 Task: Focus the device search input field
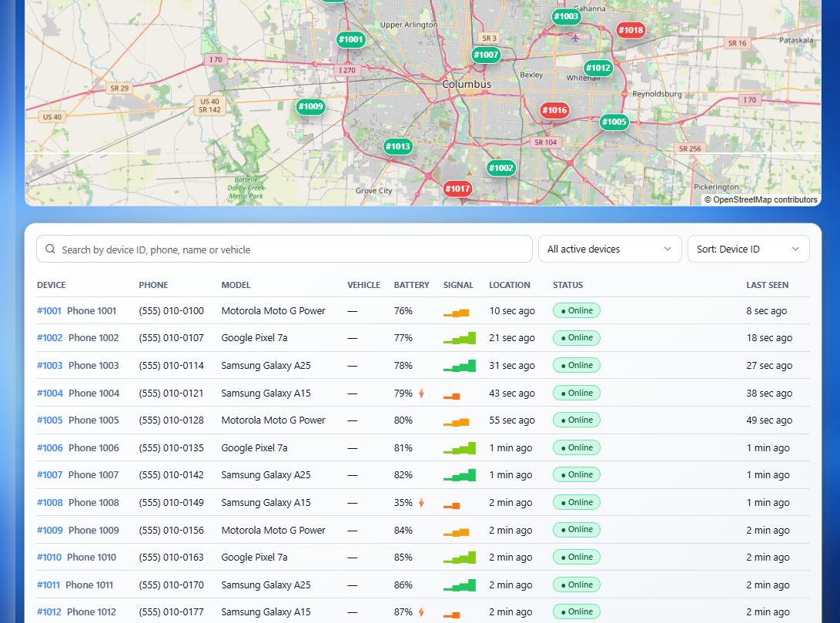pyautogui.click(x=284, y=249)
